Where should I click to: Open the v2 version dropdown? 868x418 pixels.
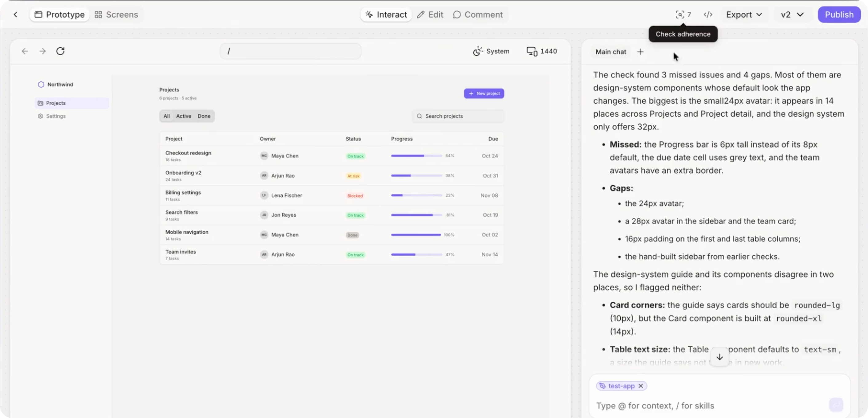792,14
